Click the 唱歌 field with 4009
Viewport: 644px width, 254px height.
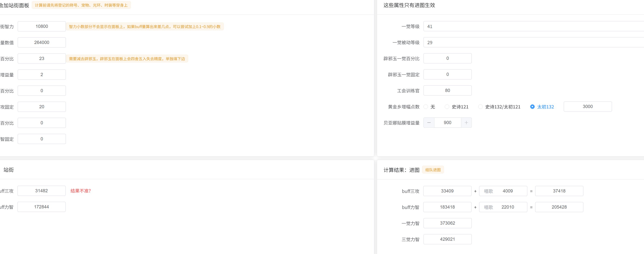pyautogui.click(x=507, y=191)
